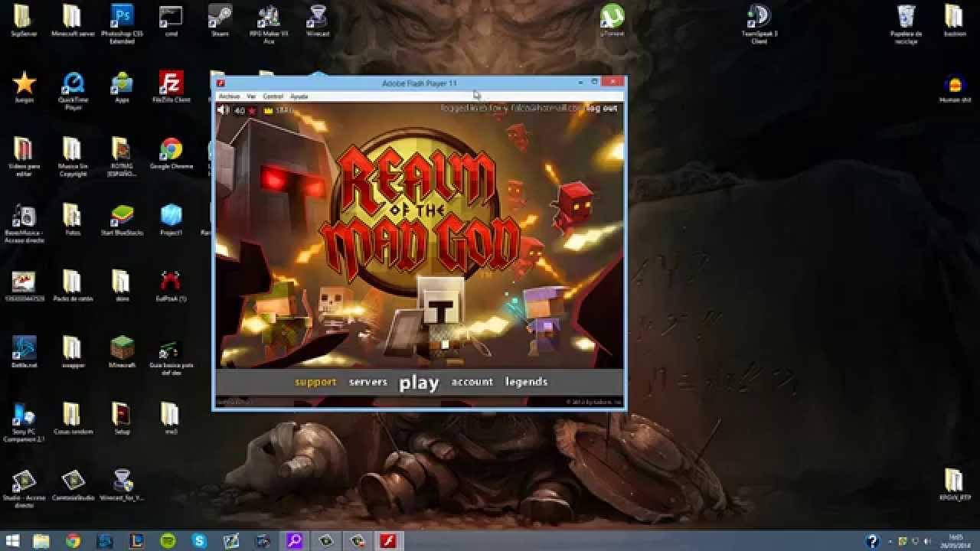Select the FileZilla Client desktop icon
The image size is (980, 551).
[171, 86]
